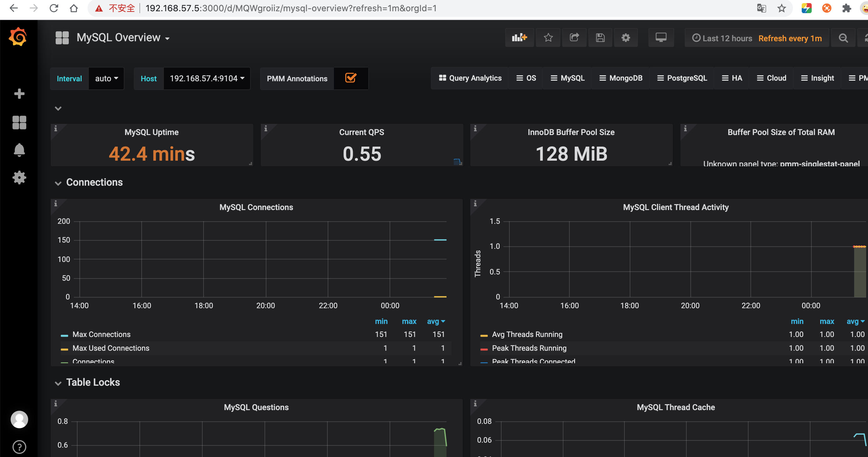Image resolution: width=868 pixels, height=457 pixels.
Task: Open Configuration gear icon in sidebar
Action: 19,178
